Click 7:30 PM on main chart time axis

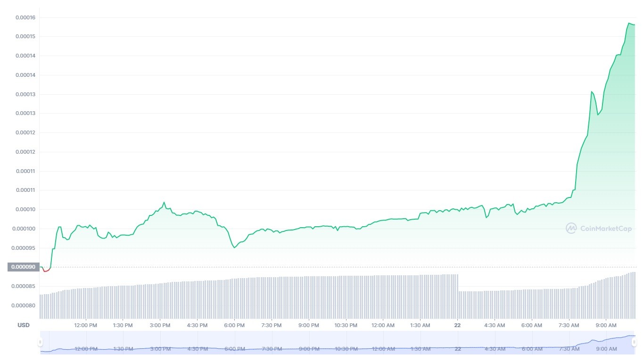(x=272, y=325)
